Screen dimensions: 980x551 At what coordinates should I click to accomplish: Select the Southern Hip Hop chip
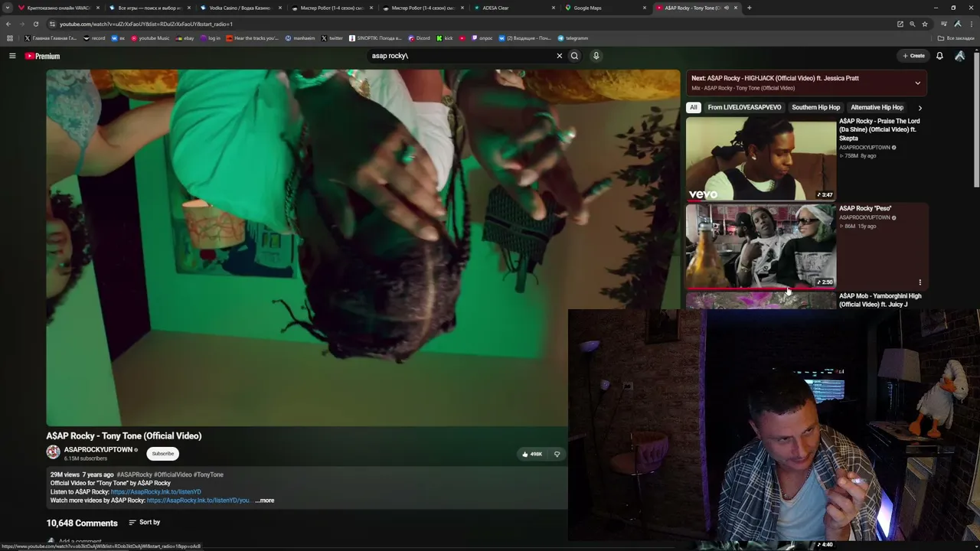pos(816,108)
